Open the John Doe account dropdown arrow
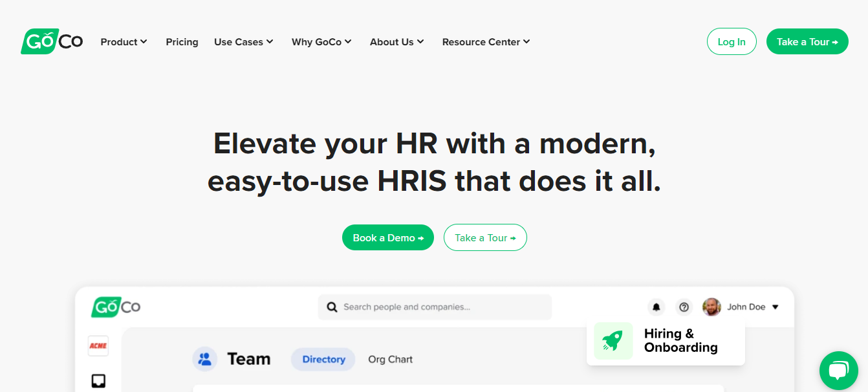868x392 pixels. click(776, 307)
